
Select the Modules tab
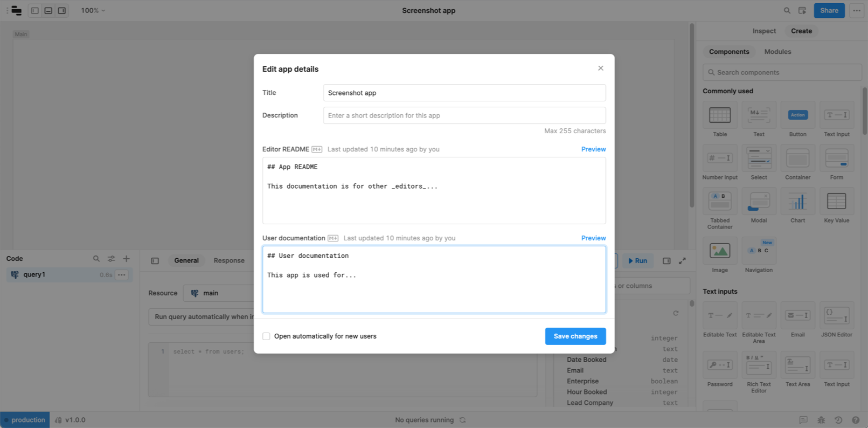777,52
